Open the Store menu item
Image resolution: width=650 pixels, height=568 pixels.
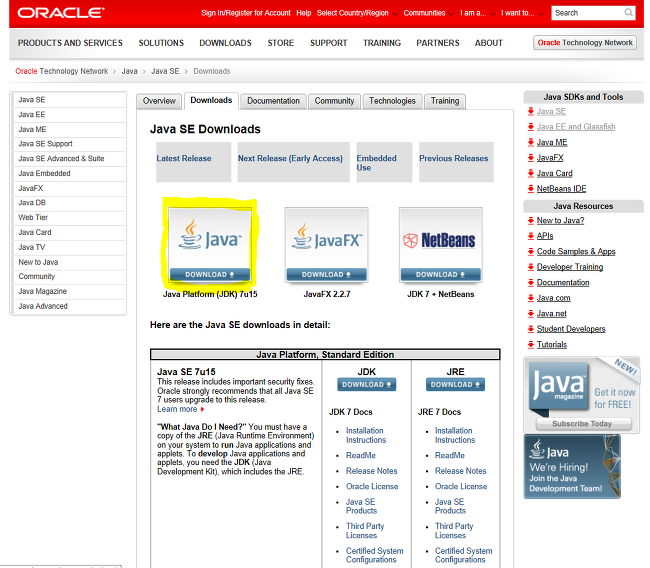[x=281, y=43]
